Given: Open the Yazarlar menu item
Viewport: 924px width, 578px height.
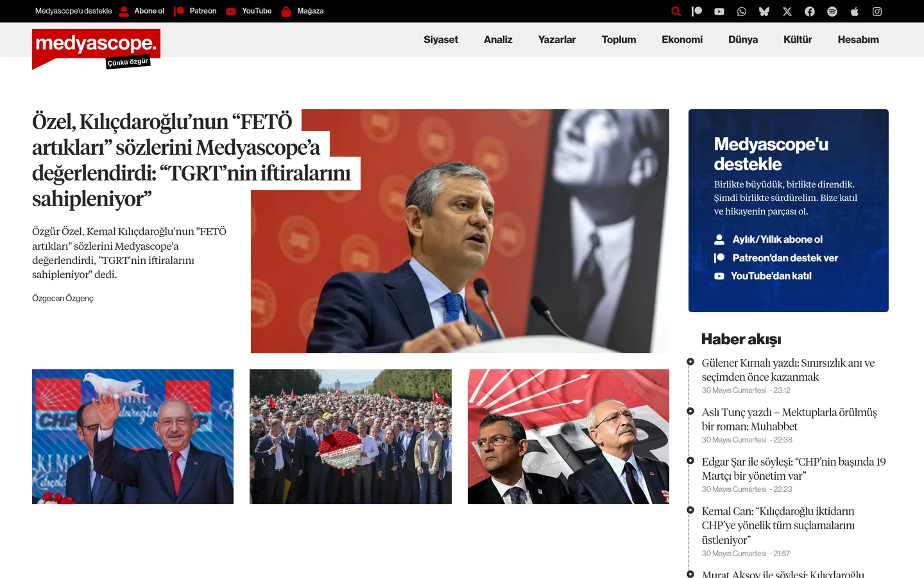Looking at the screenshot, I should pos(557,40).
